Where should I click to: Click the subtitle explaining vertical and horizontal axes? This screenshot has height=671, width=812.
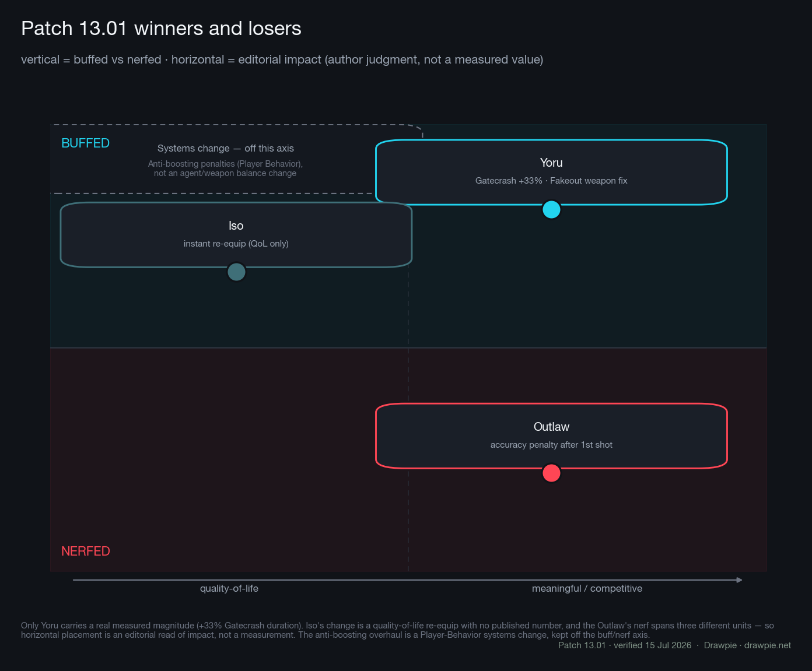282,59
